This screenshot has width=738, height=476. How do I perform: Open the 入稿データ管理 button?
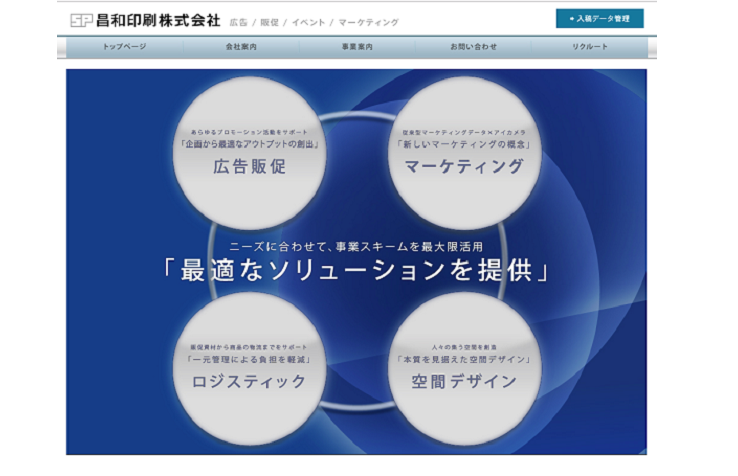click(x=599, y=18)
